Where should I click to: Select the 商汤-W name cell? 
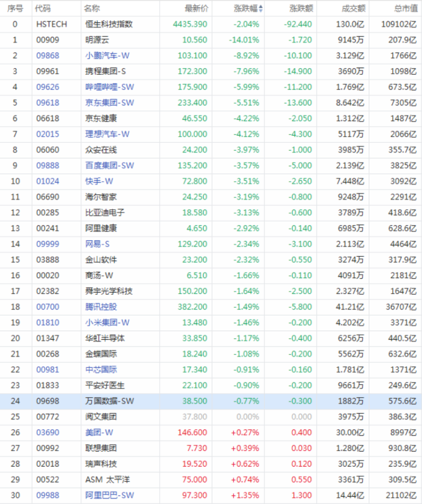pyautogui.click(x=99, y=276)
